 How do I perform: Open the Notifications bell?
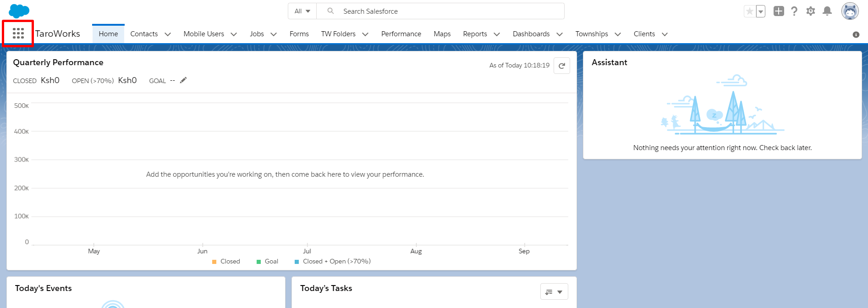(827, 11)
